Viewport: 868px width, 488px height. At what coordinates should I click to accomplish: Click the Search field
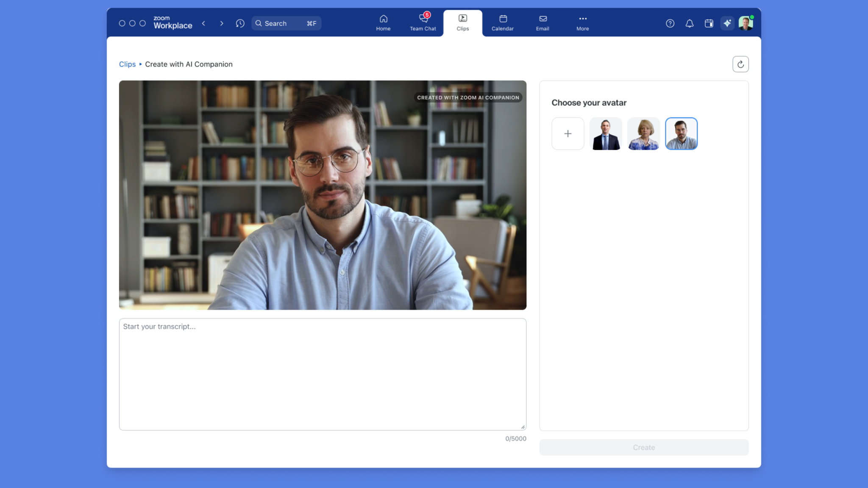point(286,23)
